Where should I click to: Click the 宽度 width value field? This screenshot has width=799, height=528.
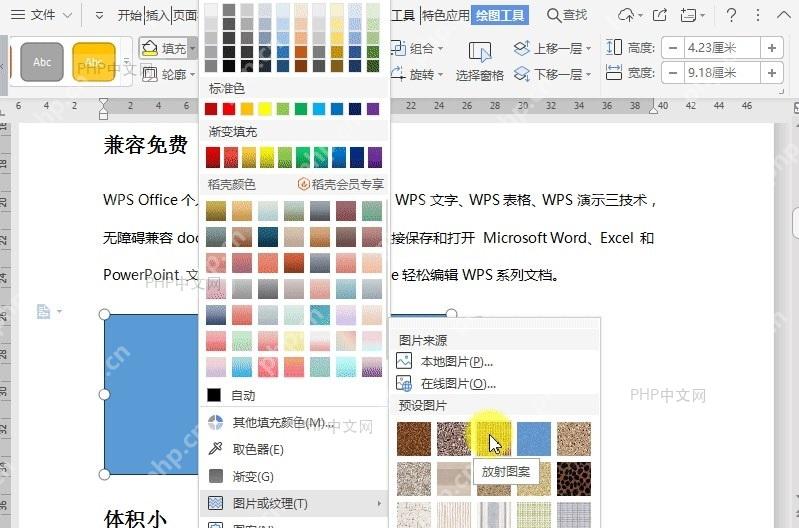point(722,73)
